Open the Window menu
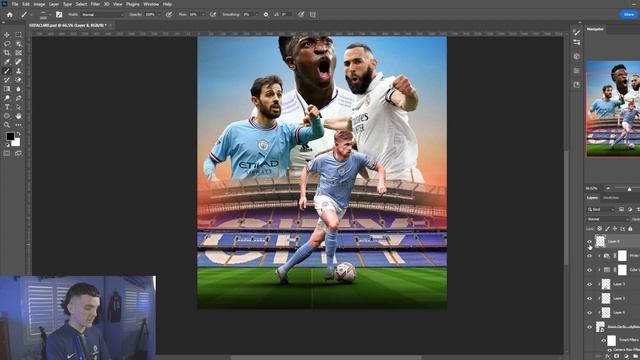Viewport: 640px width, 360px height. [x=151, y=4]
